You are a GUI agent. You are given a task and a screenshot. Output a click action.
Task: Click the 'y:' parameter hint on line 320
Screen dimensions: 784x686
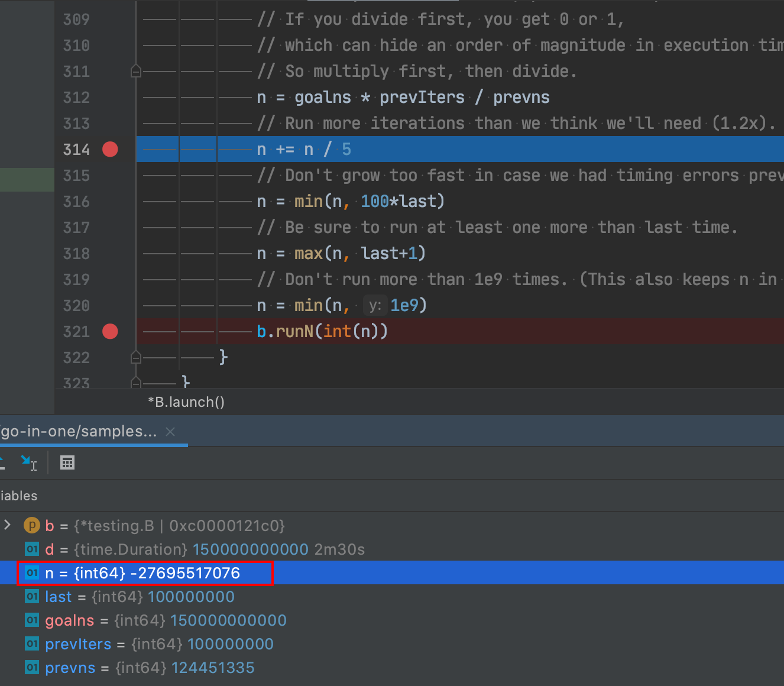point(375,306)
